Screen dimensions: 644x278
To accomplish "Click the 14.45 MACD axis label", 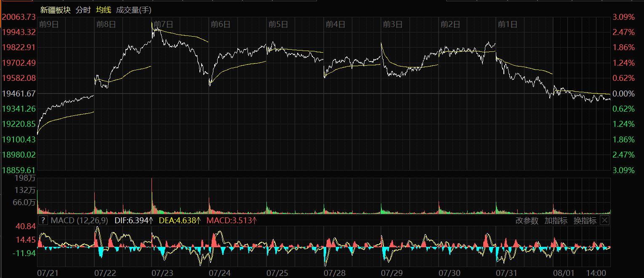I will click(26, 240).
